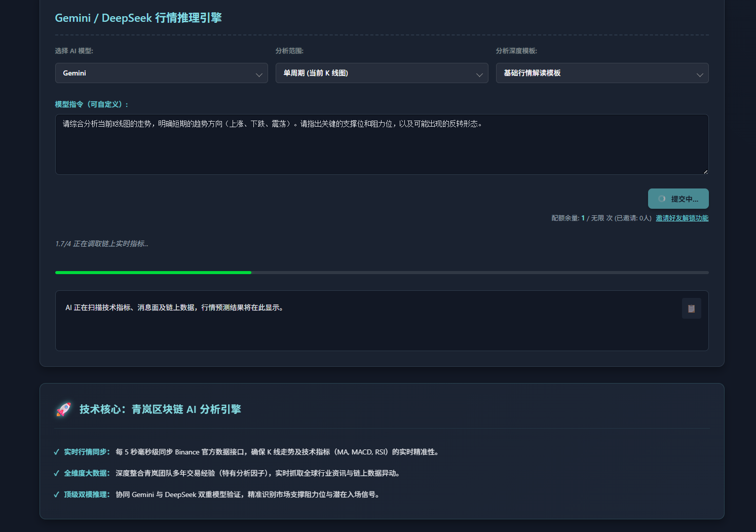Click the chevron on the 分析范围 selector

click(x=479, y=73)
